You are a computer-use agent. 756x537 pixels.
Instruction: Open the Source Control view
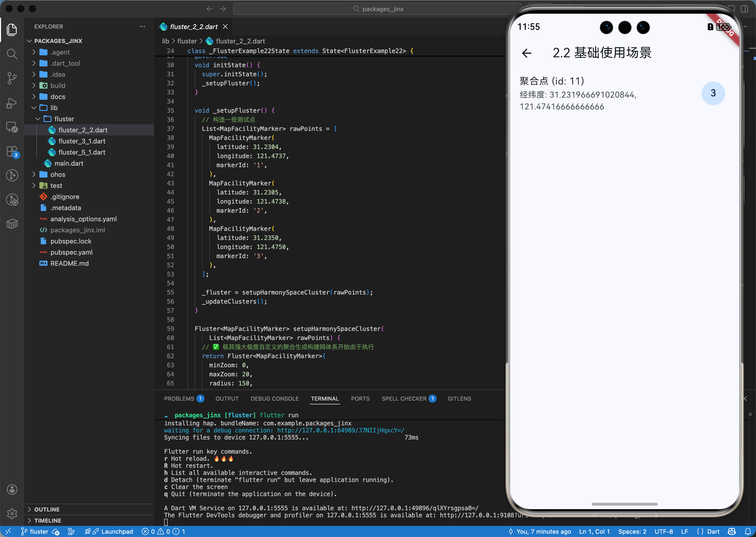(12, 78)
